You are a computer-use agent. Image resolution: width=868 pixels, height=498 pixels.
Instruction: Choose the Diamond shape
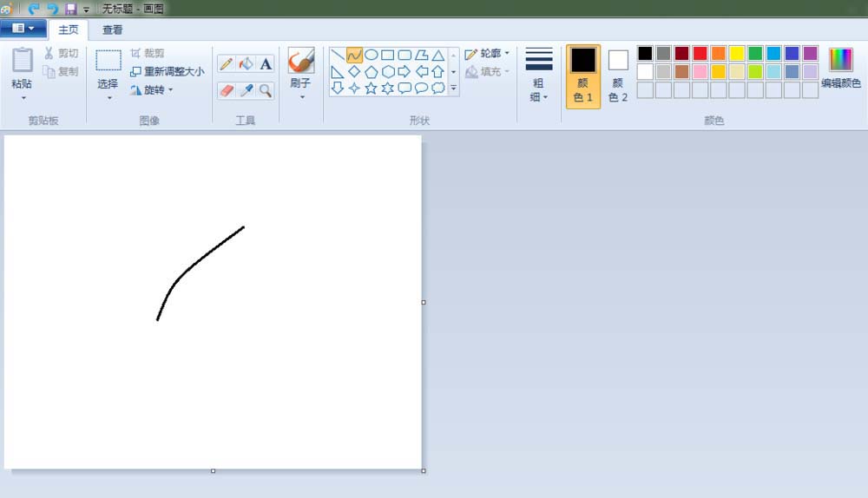(354, 71)
